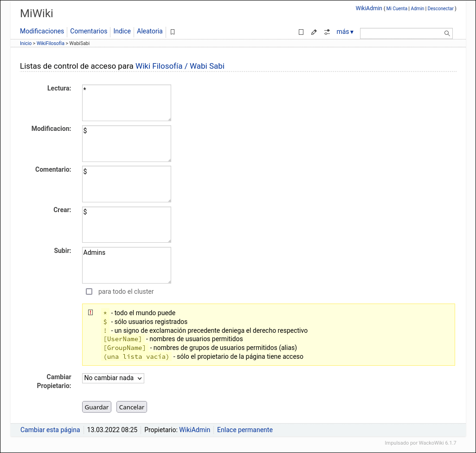Open the Modificaciones tab
Screen dimensions: 476x453
(x=42, y=31)
